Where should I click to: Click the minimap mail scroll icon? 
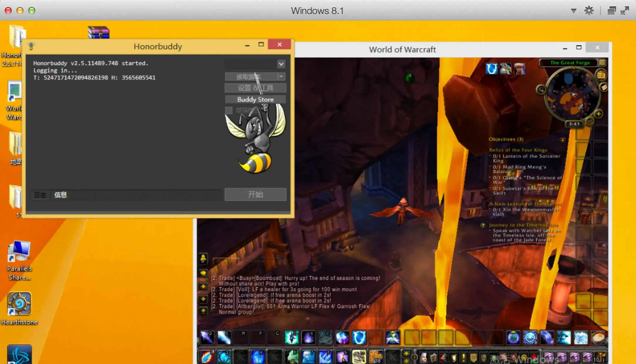(603, 87)
